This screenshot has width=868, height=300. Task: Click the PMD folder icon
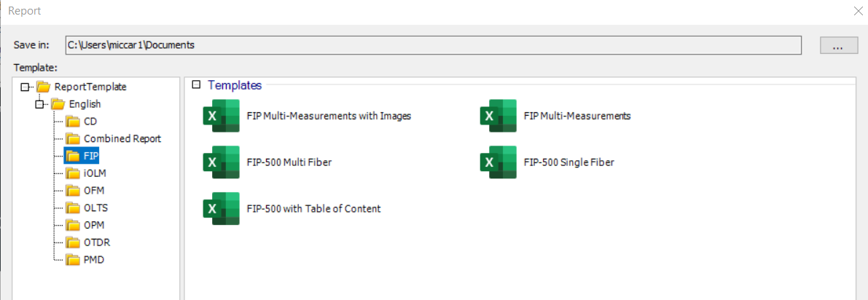[x=72, y=259]
